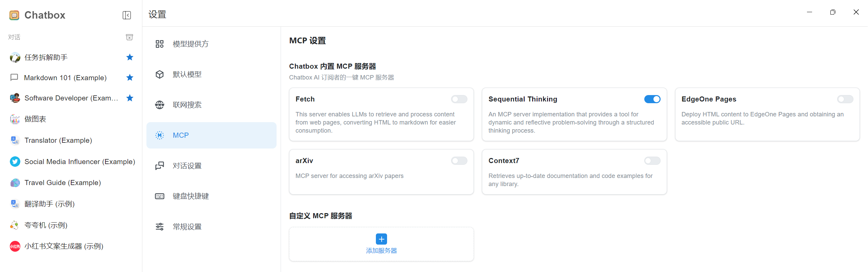Viewport: 868px width, 272px height.
Task: Open the Travel Guide (Example) chat
Action: (71, 183)
